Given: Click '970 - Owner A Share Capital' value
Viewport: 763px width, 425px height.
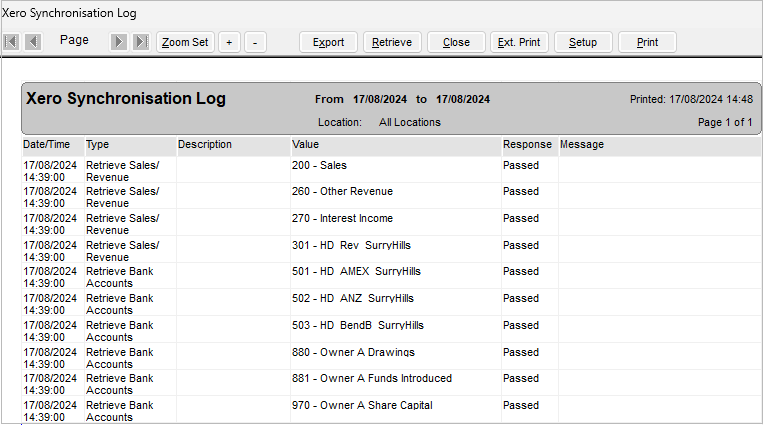Looking at the screenshot, I should (362, 406).
